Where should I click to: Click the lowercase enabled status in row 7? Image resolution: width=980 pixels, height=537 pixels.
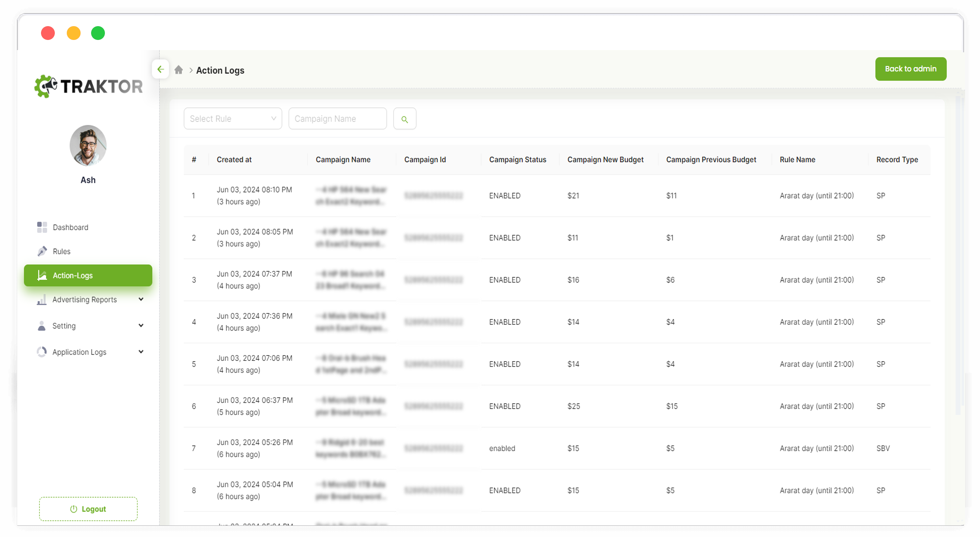502,448
